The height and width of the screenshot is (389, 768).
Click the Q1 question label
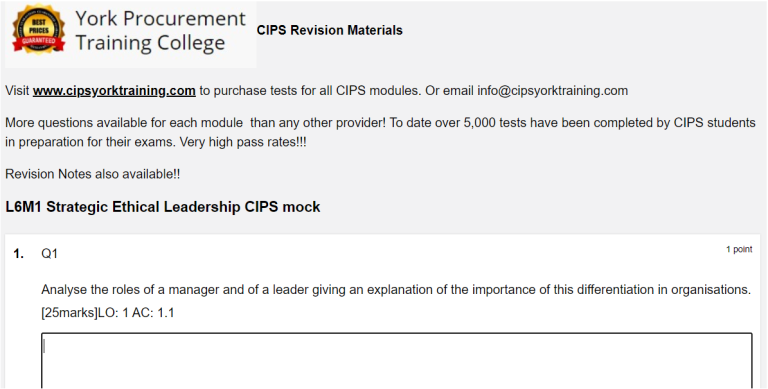pyautogui.click(x=49, y=254)
